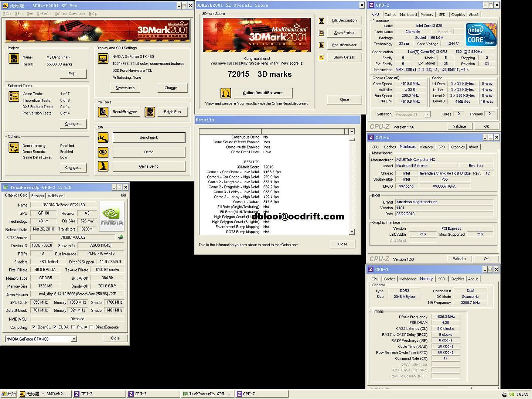The width and height of the screenshot is (532, 399).
Task: Click the Save Project disk icon
Action: (x=321, y=33)
